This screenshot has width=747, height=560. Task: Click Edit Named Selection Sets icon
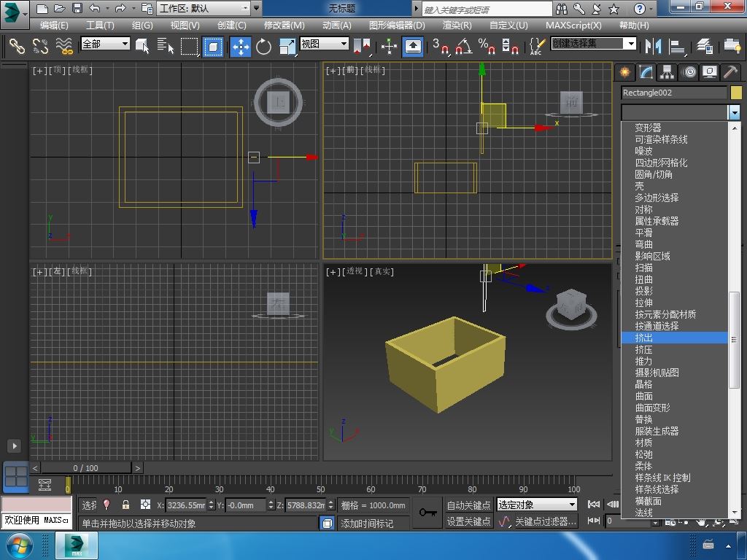point(537,46)
